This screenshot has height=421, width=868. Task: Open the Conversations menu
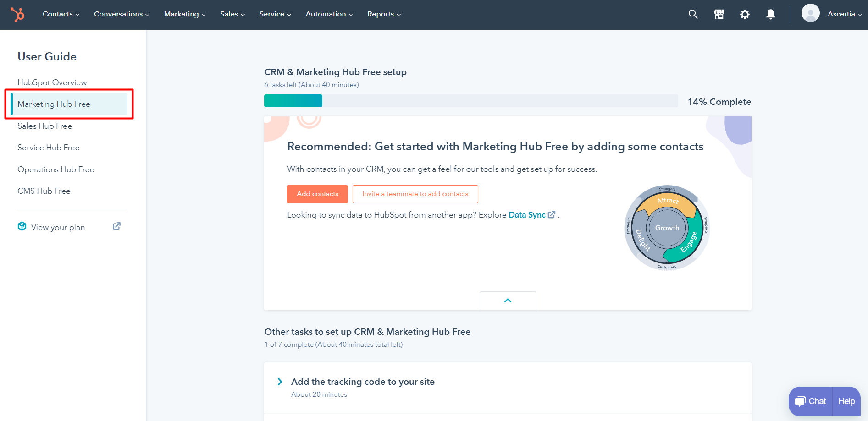(122, 14)
